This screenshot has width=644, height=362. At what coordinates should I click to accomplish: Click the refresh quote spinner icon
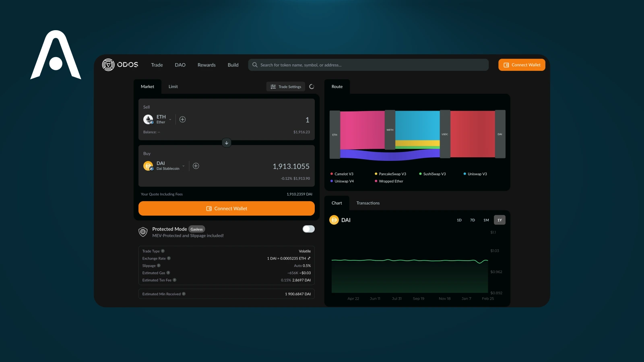312,86
